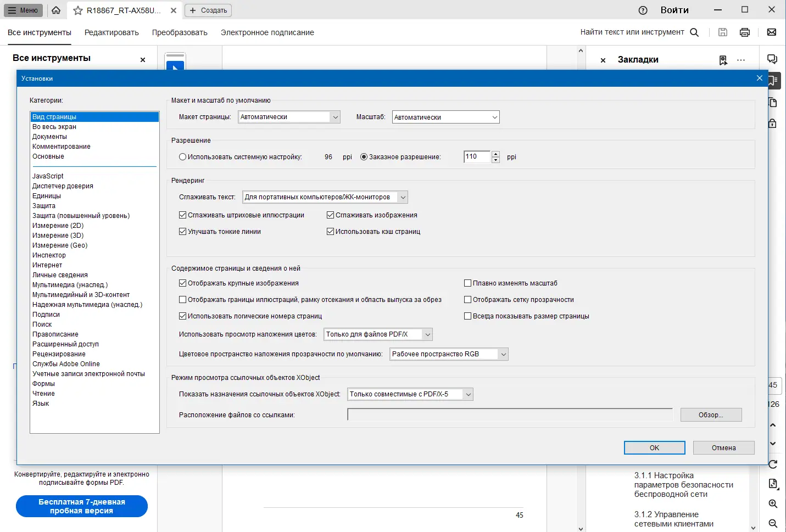Click the rotate page icon on right rail
This screenshot has height=532, width=786.
click(x=773, y=464)
